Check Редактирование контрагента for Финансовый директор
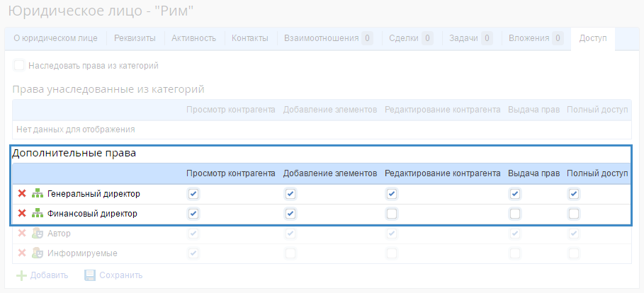This screenshot has width=644, height=293. [392, 214]
